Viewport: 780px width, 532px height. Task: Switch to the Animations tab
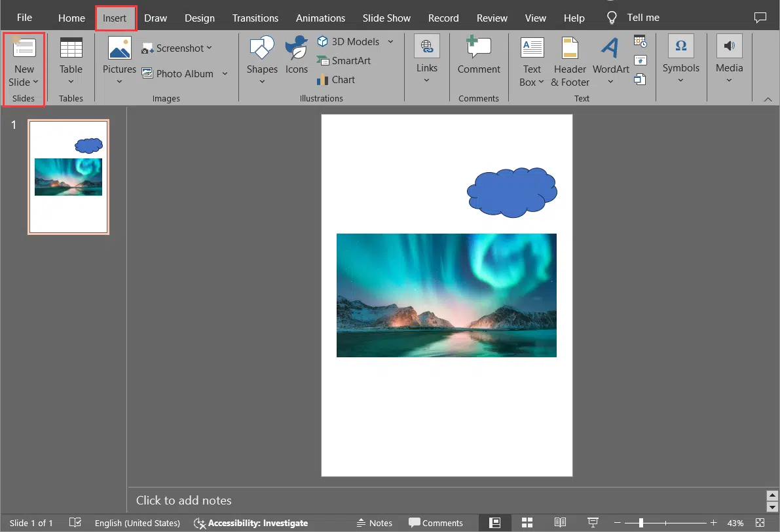click(x=320, y=18)
